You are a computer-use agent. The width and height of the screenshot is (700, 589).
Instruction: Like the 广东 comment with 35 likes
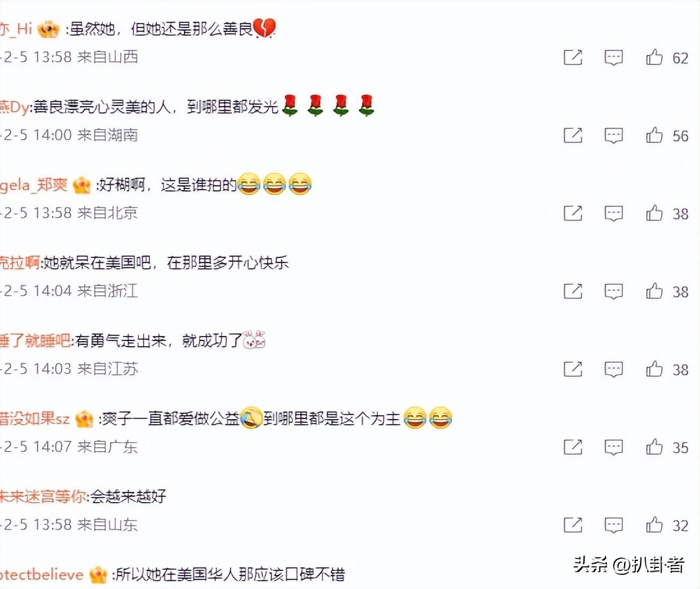click(x=654, y=447)
